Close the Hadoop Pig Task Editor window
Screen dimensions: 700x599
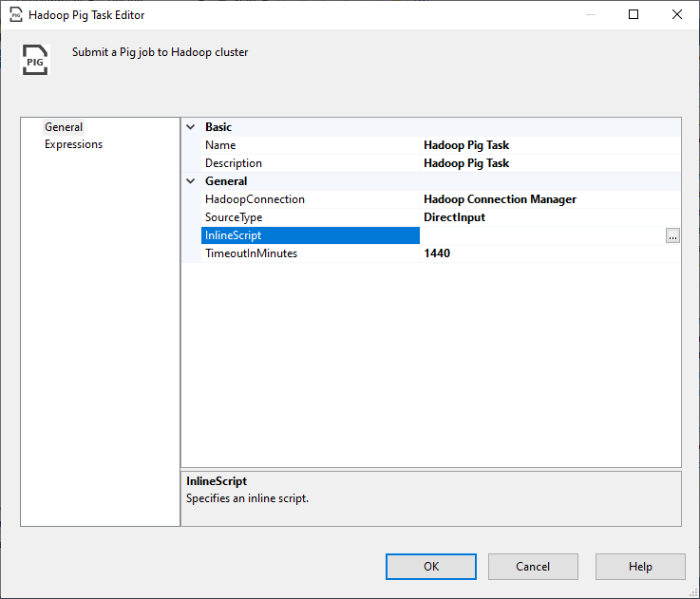pyautogui.click(x=677, y=15)
